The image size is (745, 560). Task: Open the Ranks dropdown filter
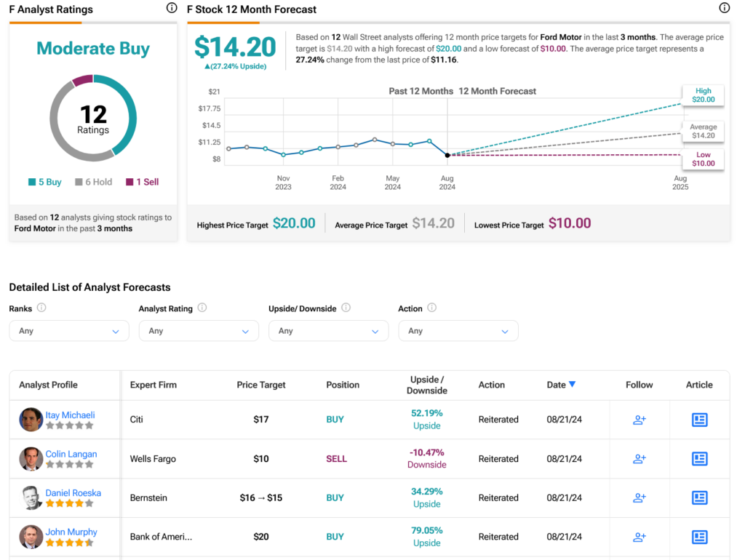click(69, 331)
